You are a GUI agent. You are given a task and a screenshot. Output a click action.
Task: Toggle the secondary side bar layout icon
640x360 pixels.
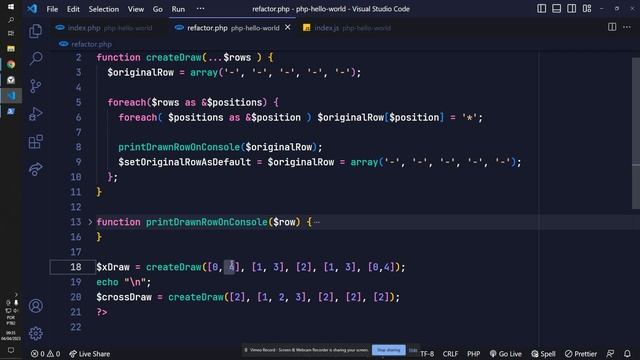[x=571, y=9]
